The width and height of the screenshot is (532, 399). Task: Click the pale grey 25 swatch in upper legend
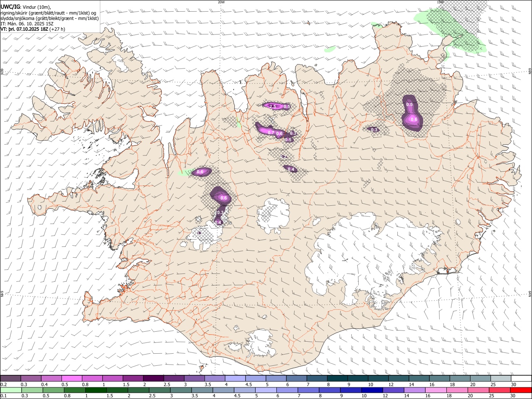[x=501, y=378]
